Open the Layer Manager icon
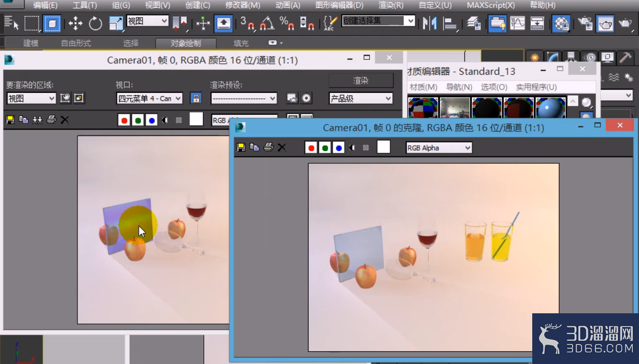Screen dimensions: 639x364 (x=474, y=23)
